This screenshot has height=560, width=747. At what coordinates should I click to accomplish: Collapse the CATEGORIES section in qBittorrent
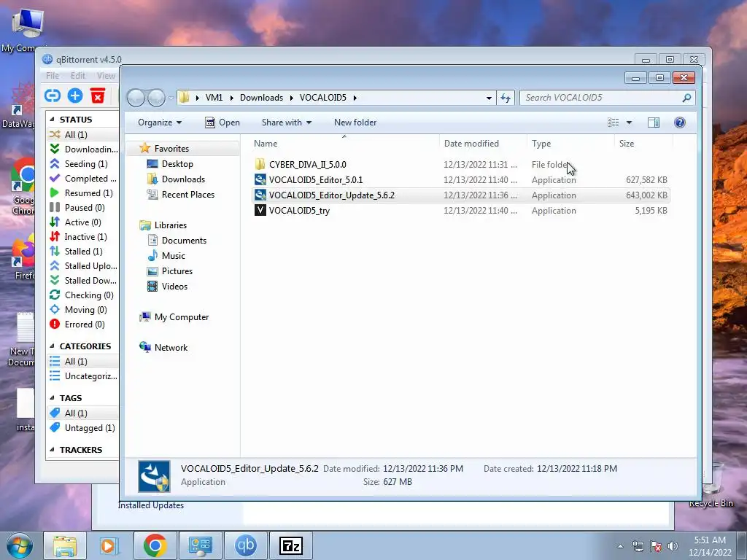(53, 346)
